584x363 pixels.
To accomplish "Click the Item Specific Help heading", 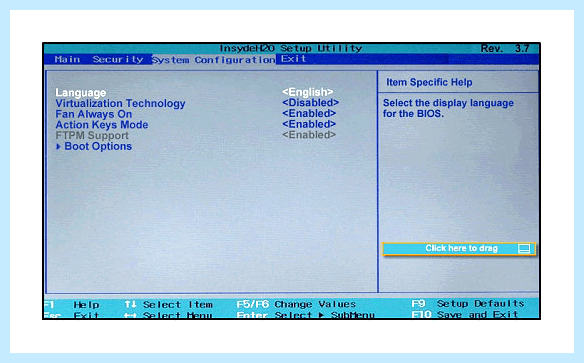I will coord(429,82).
